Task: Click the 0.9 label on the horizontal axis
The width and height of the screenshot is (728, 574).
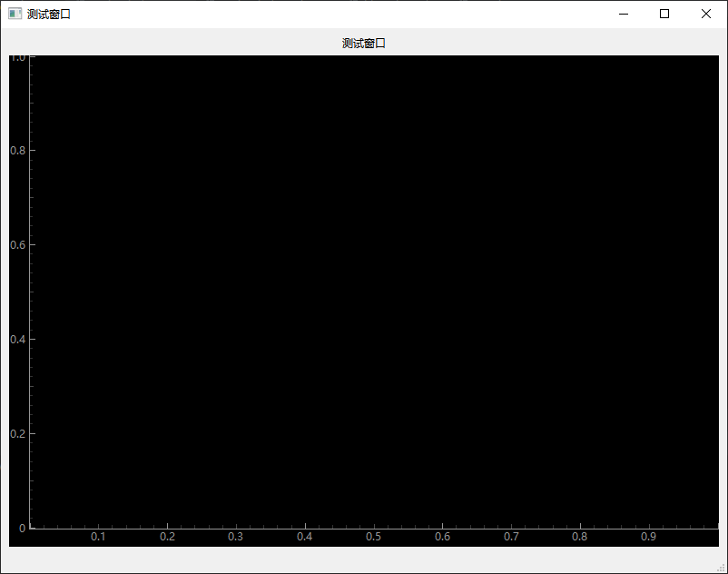Action: tap(649, 537)
